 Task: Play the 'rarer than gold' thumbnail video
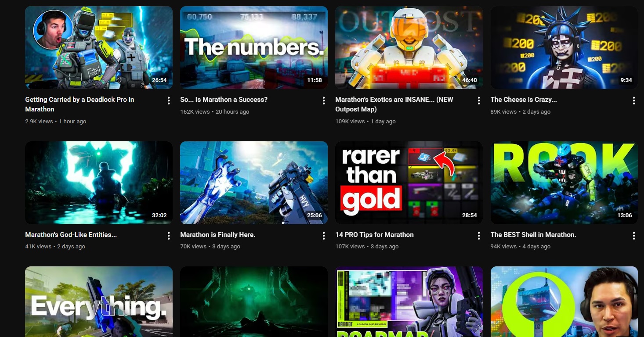point(409,183)
